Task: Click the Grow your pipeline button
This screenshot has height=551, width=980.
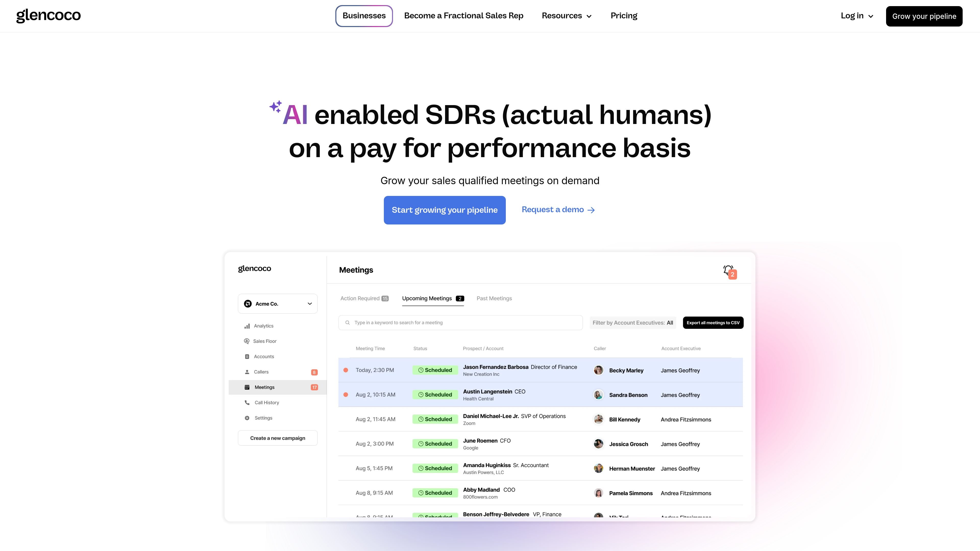Action: coord(924,16)
